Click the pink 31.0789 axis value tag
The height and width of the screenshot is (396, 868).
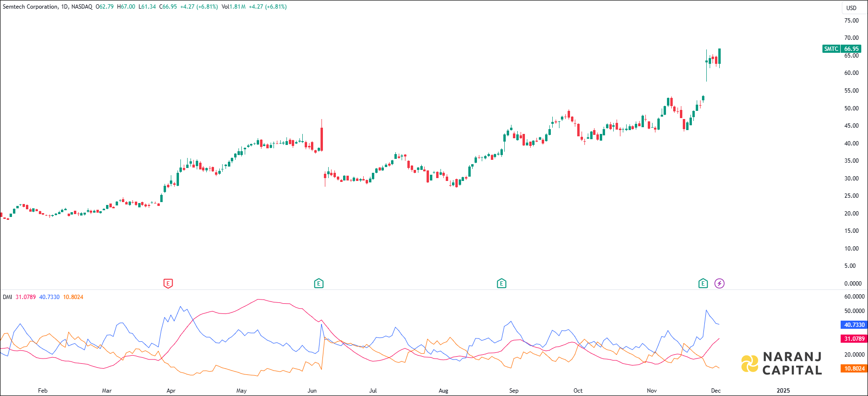(x=855, y=339)
